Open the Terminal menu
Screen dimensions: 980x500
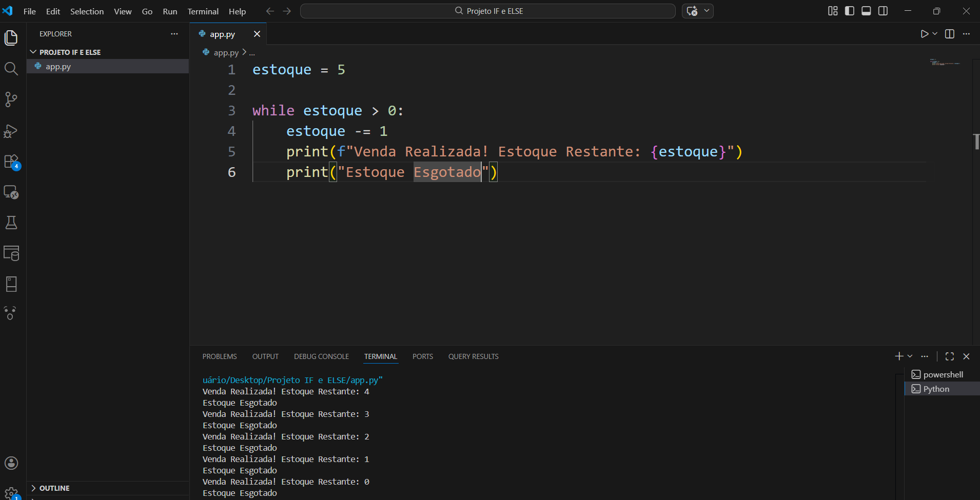click(x=203, y=11)
